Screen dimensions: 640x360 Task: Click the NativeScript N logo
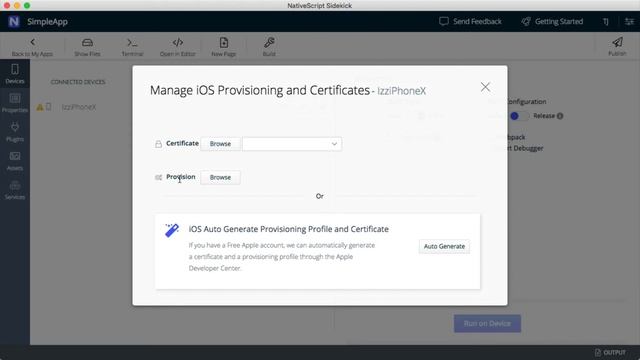pos(13,22)
